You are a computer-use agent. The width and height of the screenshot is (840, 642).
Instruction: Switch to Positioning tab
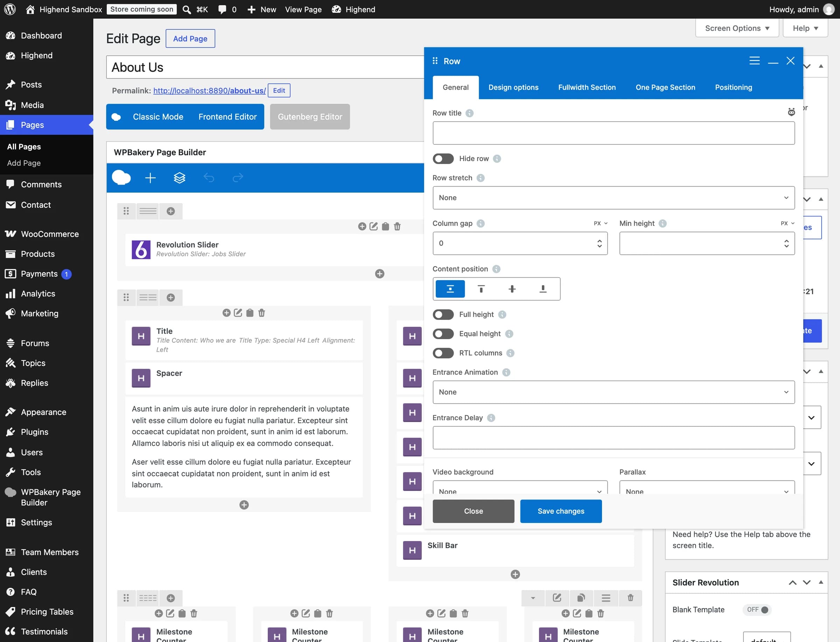tap(734, 88)
